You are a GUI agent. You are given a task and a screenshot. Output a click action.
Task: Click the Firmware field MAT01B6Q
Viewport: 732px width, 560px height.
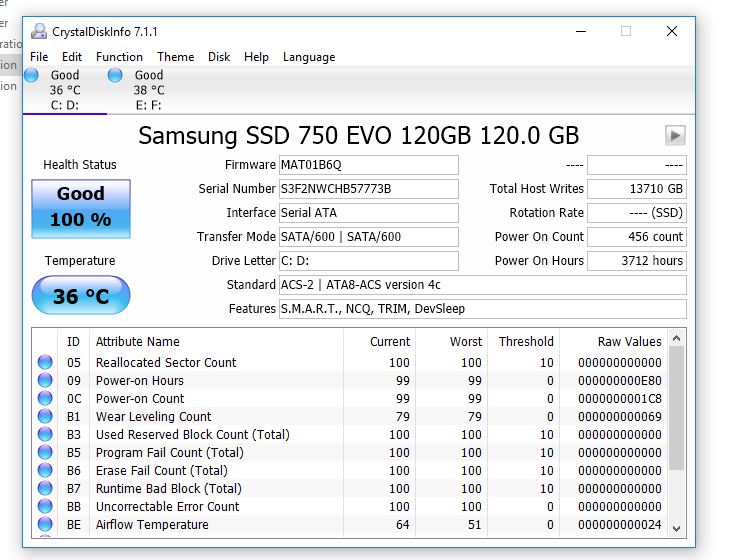tap(369, 165)
